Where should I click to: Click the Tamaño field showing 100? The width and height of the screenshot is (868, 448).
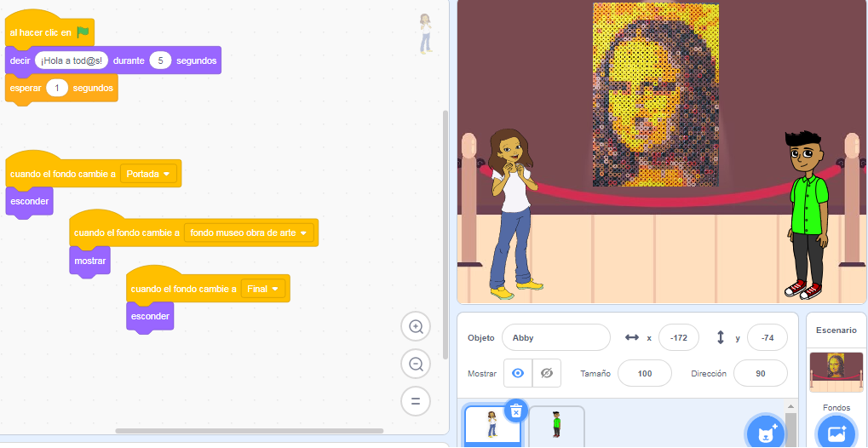pyautogui.click(x=644, y=373)
